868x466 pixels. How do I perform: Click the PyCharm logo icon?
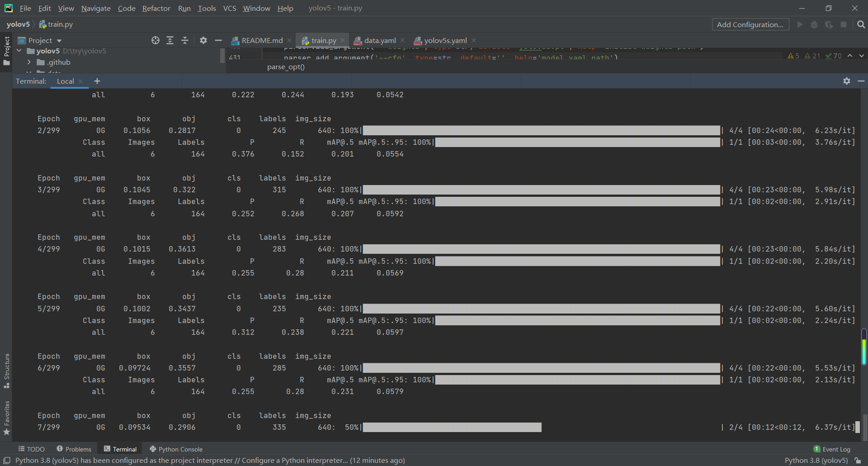pyautogui.click(x=9, y=8)
